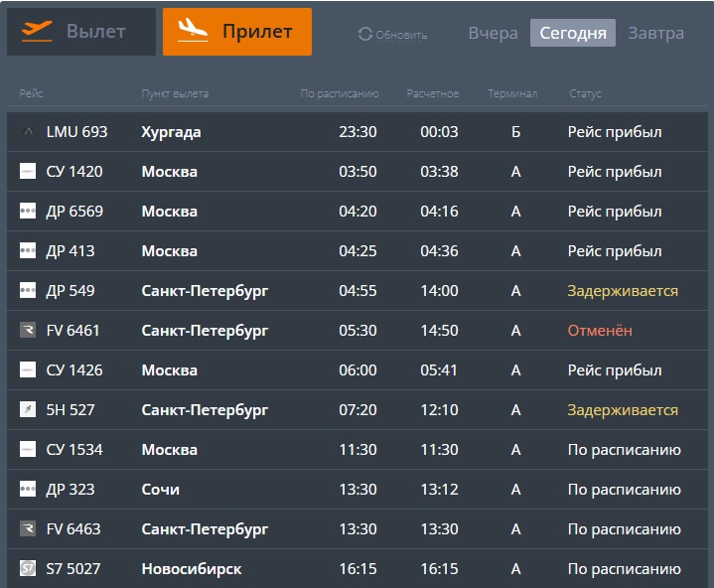The image size is (714, 588).
Task: Click Задерживается status of ДР 549
Action: [623, 291]
